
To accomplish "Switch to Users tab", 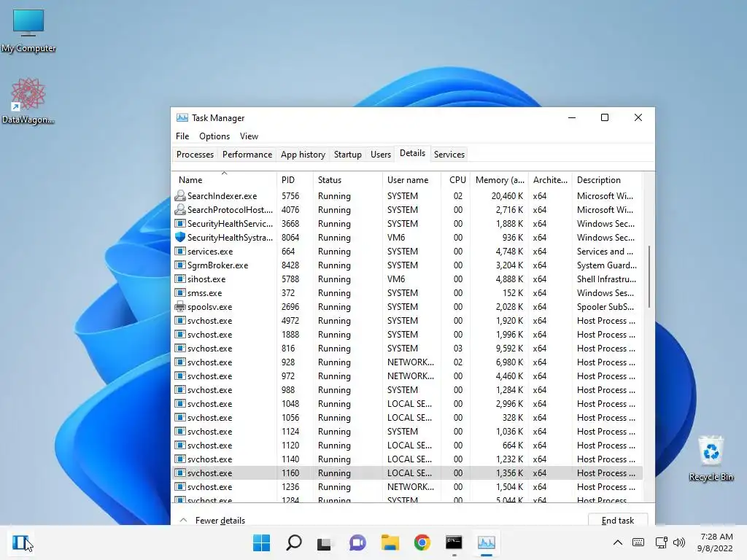I will (x=381, y=155).
